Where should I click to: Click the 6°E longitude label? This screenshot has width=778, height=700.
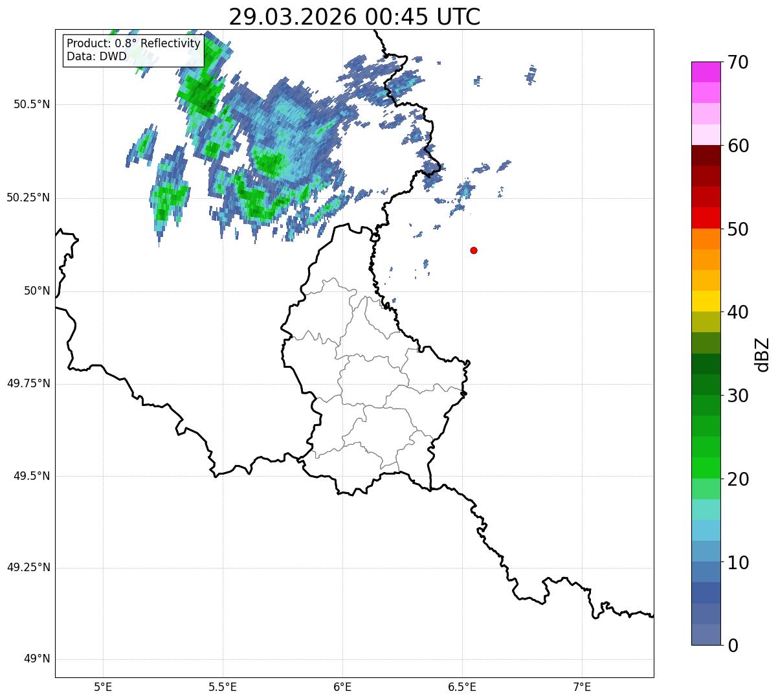(342, 686)
